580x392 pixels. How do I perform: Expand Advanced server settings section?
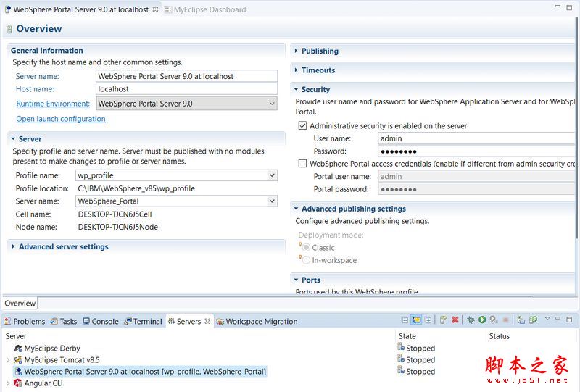(x=13, y=246)
